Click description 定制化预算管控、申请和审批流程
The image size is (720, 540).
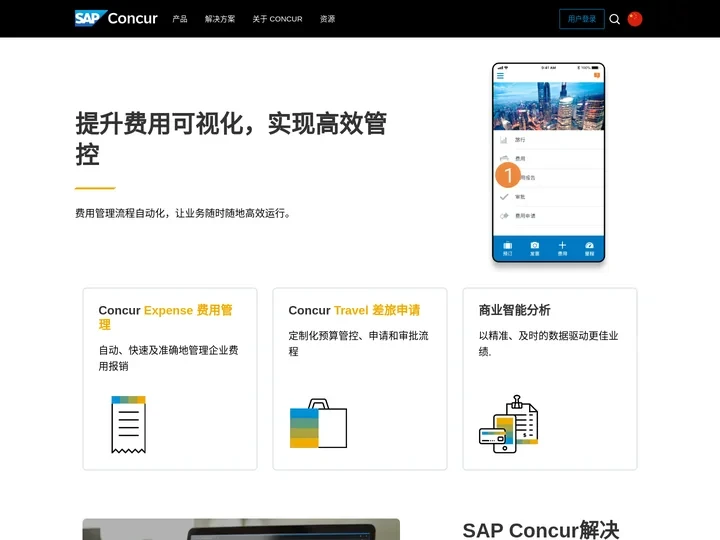359,343
